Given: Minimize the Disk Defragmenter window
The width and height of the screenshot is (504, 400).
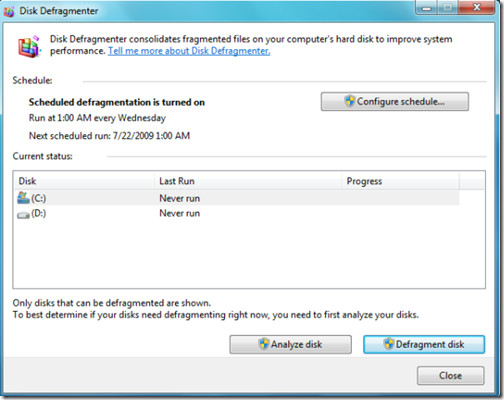Looking at the screenshot, I should (x=426, y=8).
